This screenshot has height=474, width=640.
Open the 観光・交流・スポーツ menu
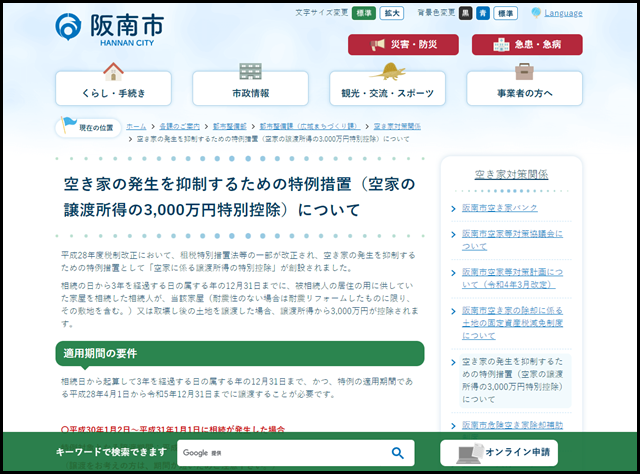[387, 89]
